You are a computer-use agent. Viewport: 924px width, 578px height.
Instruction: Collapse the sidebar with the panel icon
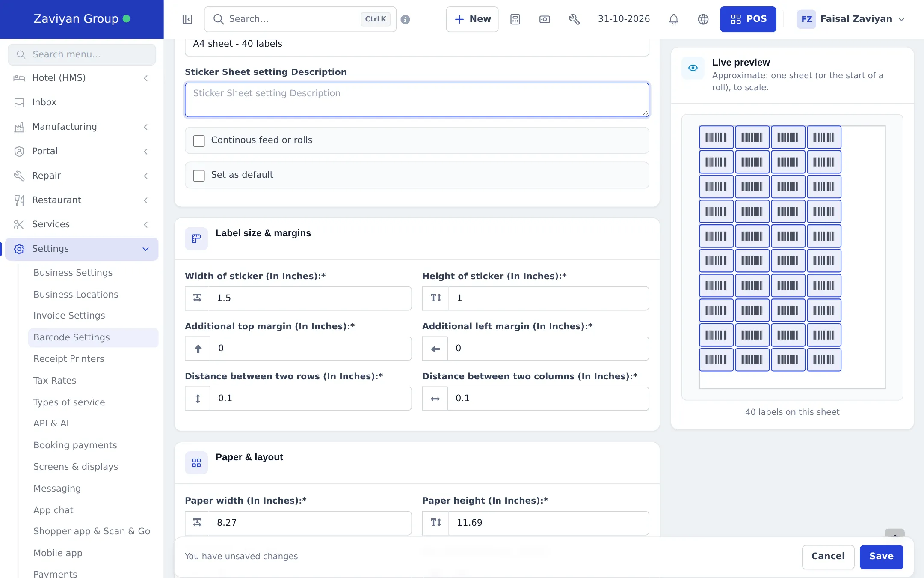point(187,19)
